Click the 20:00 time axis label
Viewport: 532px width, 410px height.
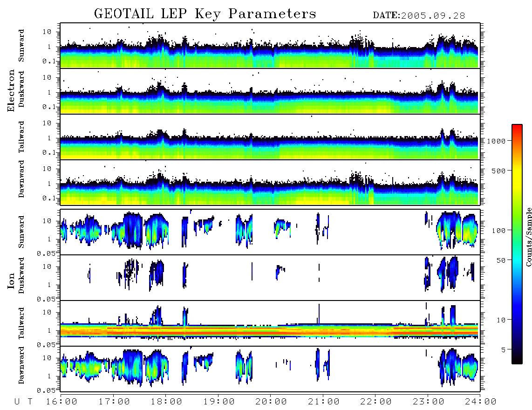272,402
